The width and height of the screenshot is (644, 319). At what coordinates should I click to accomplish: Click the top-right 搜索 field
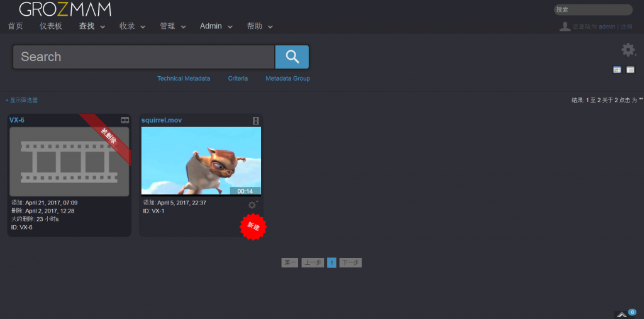click(x=593, y=9)
